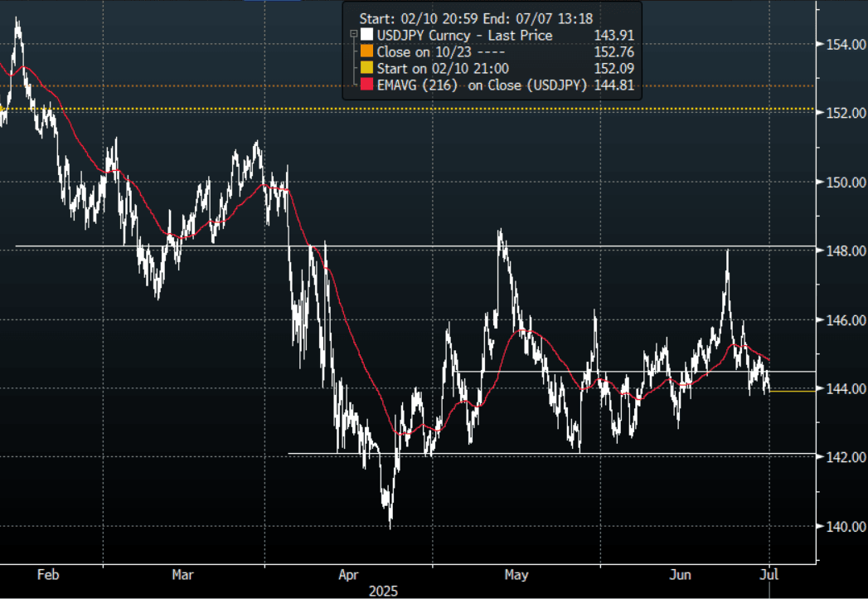Click the 143.91 last price value

614,36
